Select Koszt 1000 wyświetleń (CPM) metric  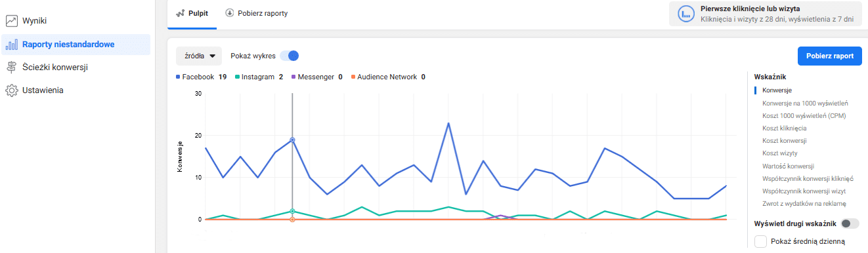pyautogui.click(x=804, y=115)
